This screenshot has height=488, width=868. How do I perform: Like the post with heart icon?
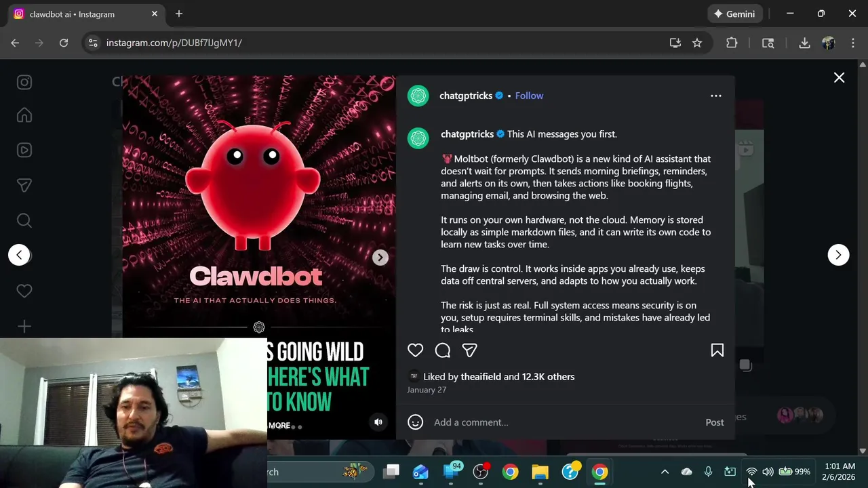[415, 350]
